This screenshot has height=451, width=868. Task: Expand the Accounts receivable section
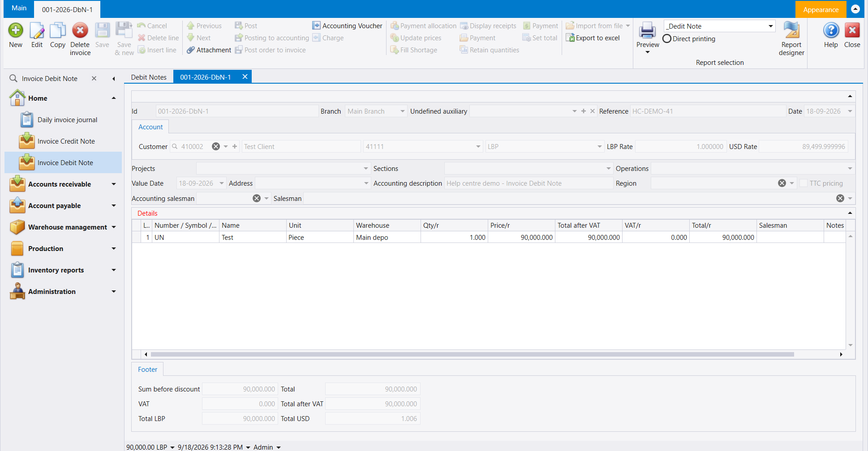click(x=114, y=184)
